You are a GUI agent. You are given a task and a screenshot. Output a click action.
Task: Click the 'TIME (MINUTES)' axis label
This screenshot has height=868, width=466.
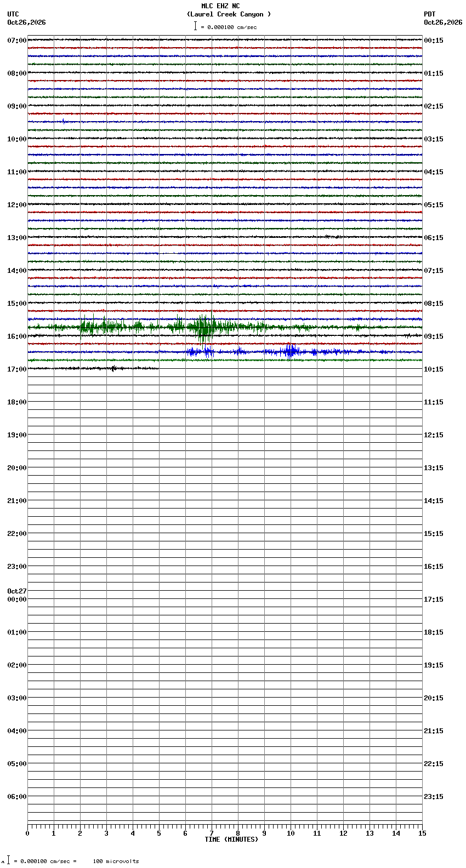click(231, 840)
